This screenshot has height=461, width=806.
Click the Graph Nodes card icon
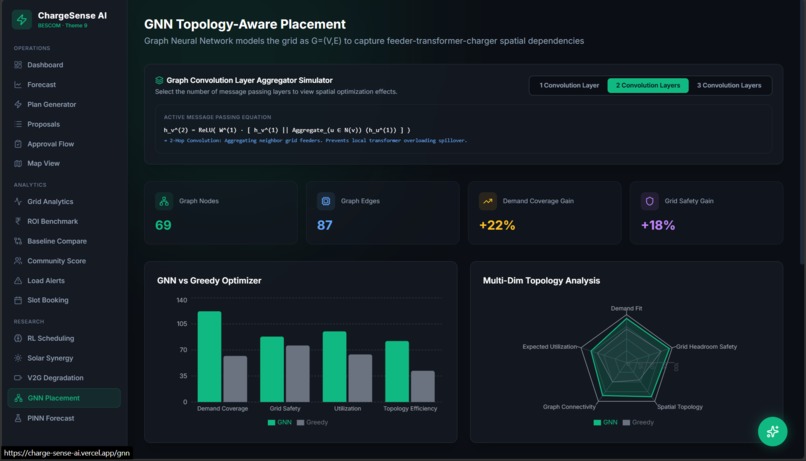(164, 201)
